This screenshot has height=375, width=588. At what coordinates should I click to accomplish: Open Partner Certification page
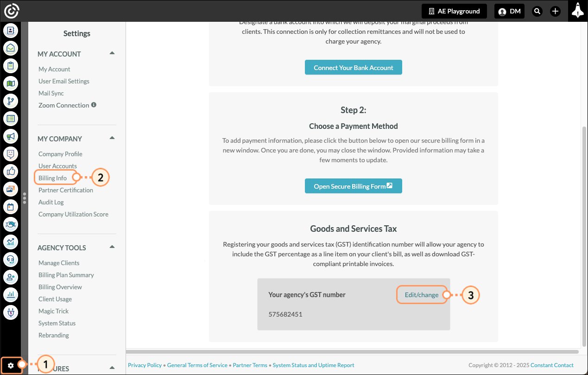pos(66,190)
